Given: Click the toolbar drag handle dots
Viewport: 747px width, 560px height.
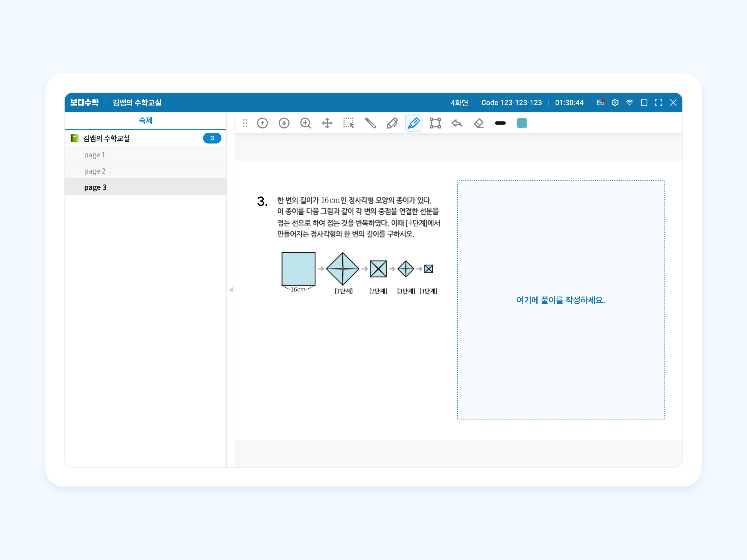Looking at the screenshot, I should [245, 123].
